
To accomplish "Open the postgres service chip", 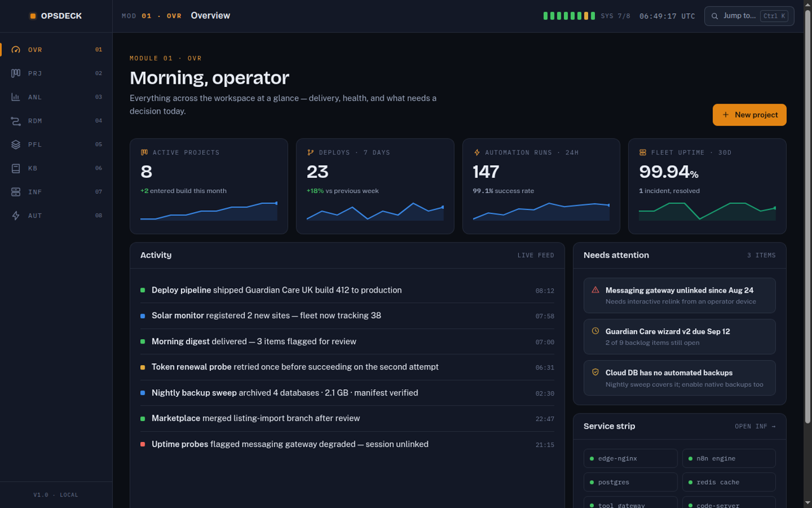I will click(x=631, y=482).
